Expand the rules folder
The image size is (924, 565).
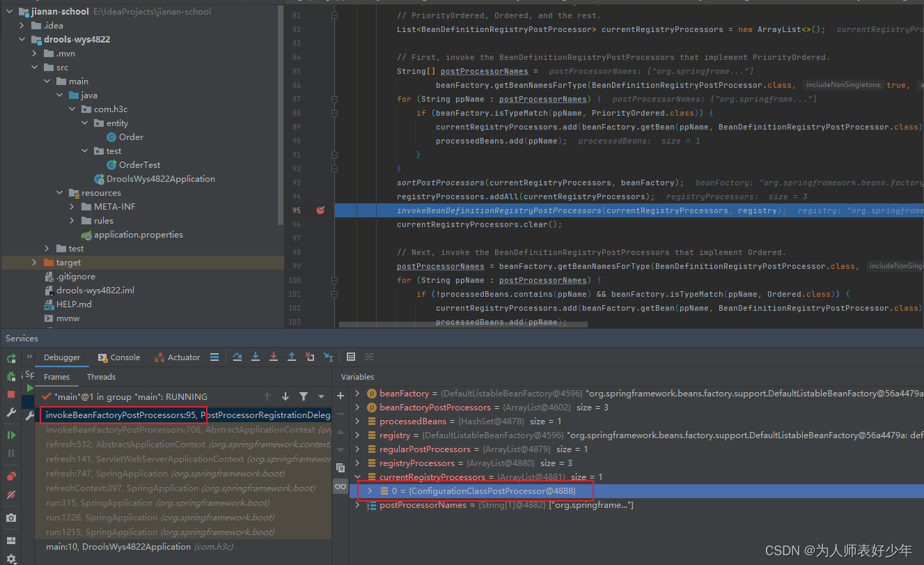tap(72, 220)
